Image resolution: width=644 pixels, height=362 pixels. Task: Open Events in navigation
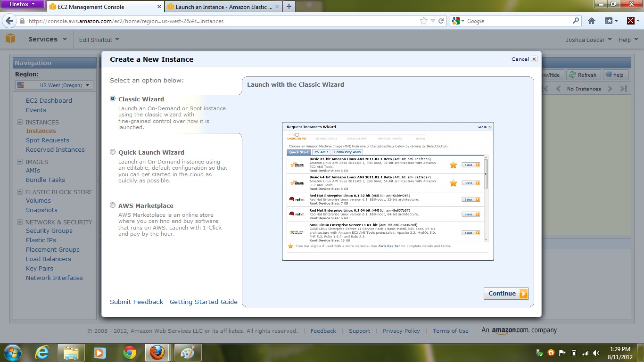36,110
